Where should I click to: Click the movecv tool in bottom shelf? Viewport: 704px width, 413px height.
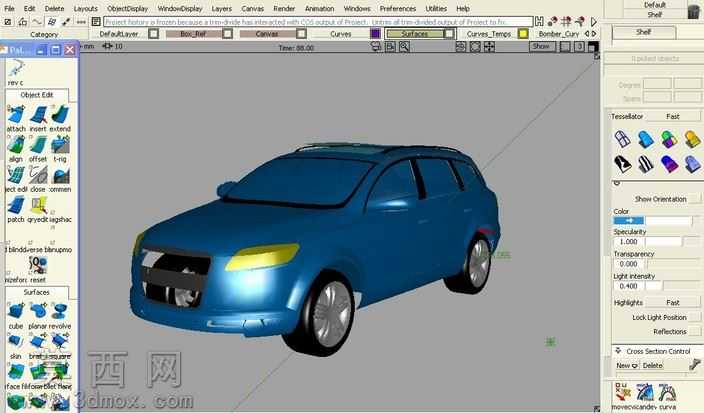tap(622, 393)
